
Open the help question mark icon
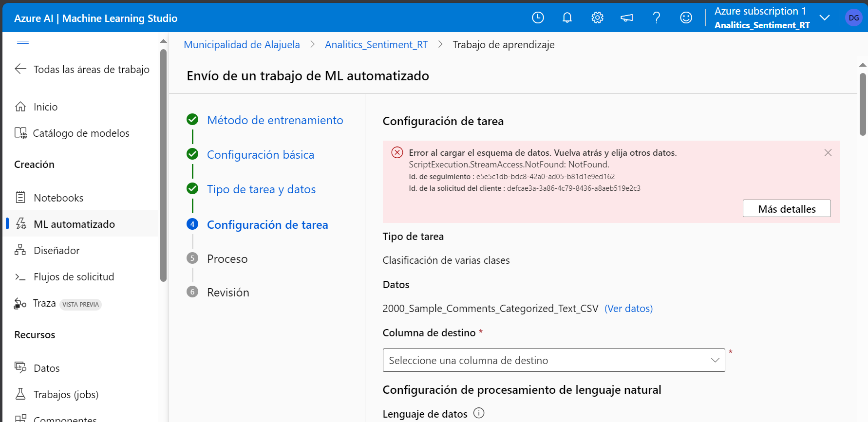pyautogui.click(x=657, y=18)
